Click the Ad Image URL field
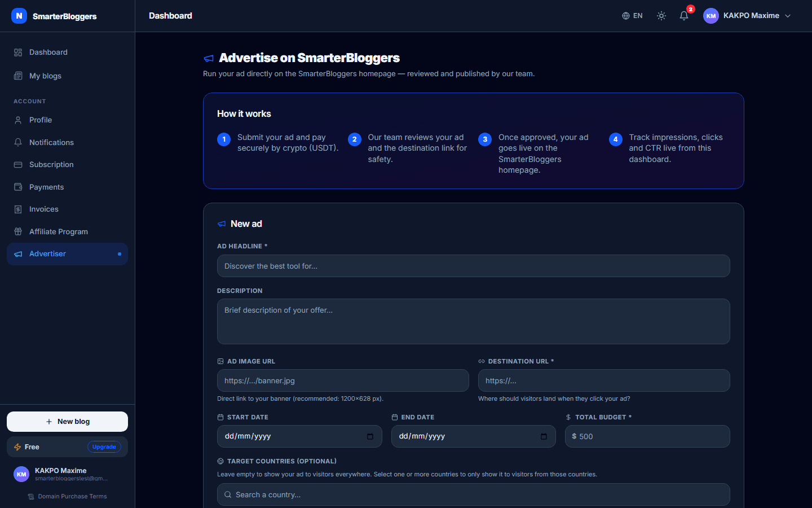812x508 pixels. pos(343,380)
